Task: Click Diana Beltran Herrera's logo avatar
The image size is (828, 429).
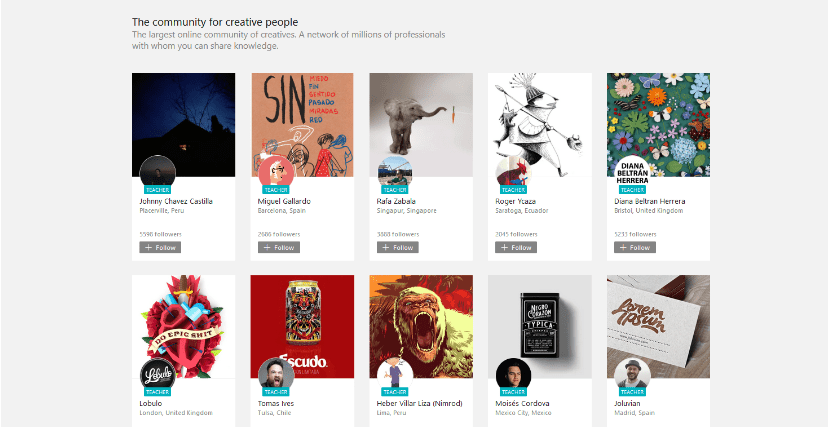Action: [x=631, y=172]
